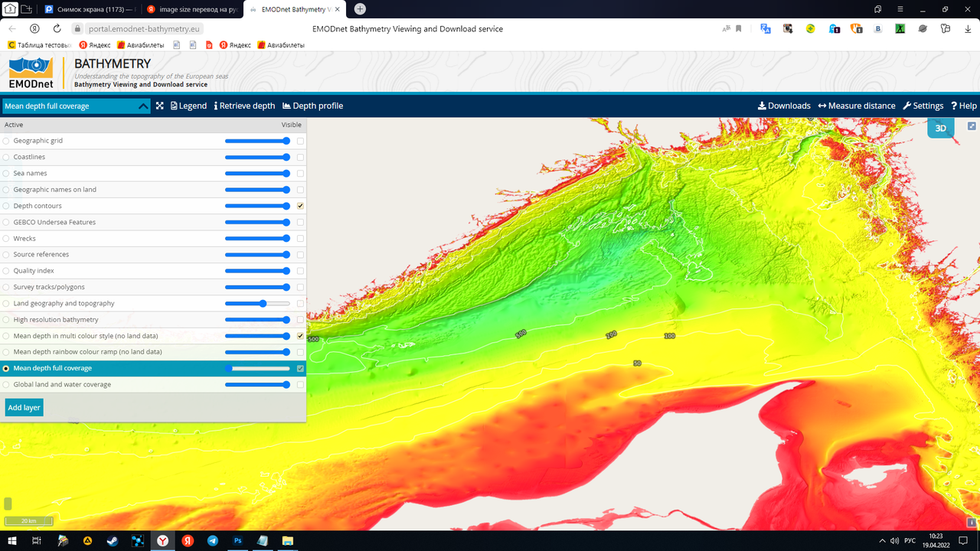Open the Settings menu

923,106
